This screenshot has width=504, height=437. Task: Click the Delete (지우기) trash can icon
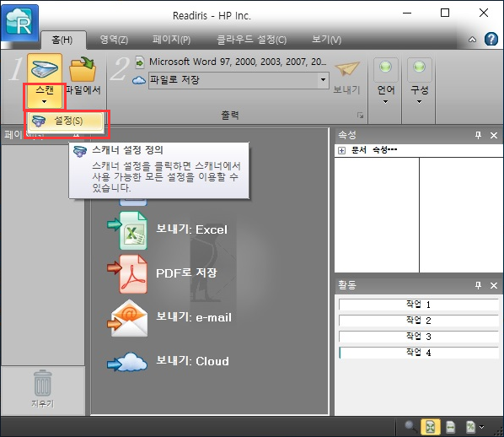(43, 383)
